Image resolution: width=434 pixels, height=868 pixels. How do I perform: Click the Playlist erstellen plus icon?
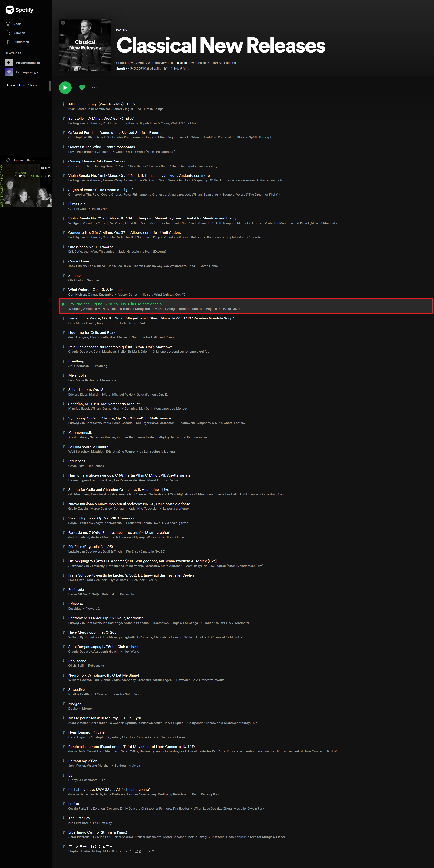(9, 63)
